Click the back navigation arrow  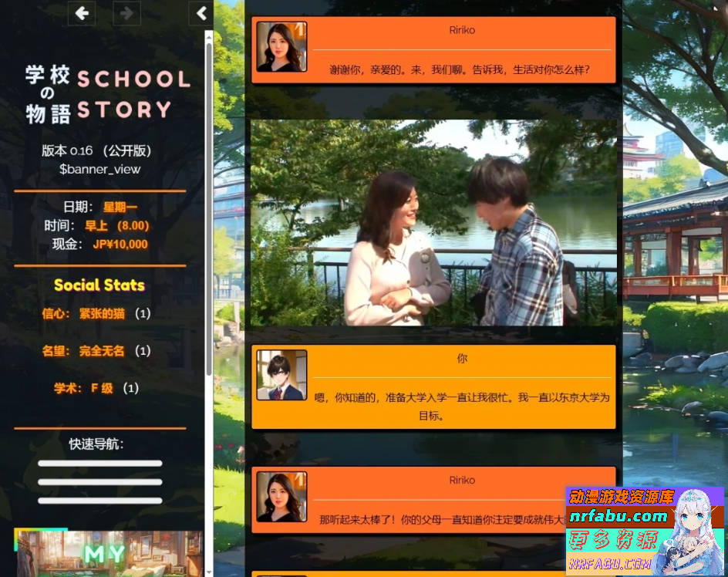coord(81,13)
